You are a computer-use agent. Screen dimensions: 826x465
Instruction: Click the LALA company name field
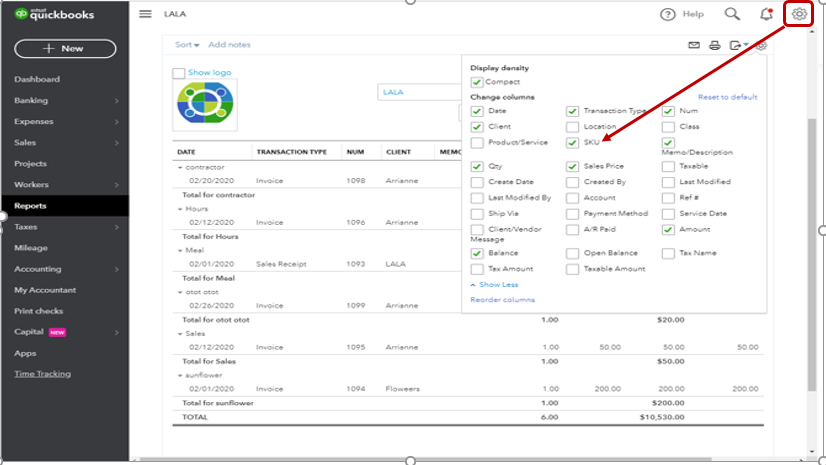tap(420, 92)
